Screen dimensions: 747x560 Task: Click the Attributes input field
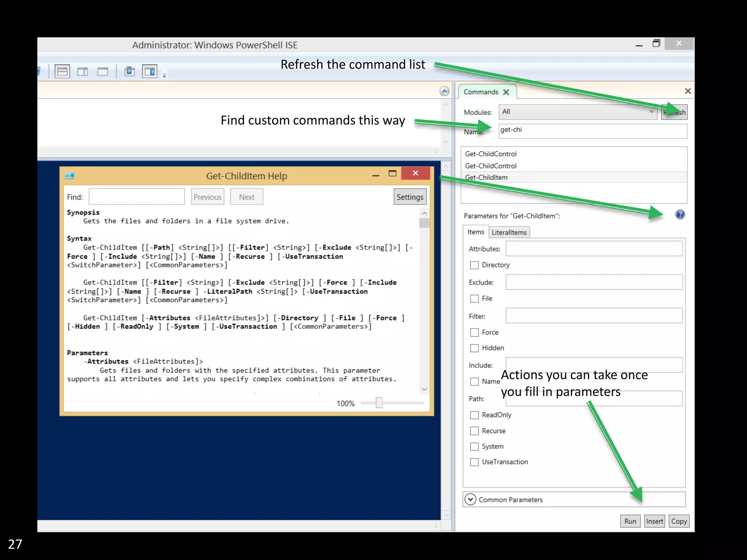594,249
